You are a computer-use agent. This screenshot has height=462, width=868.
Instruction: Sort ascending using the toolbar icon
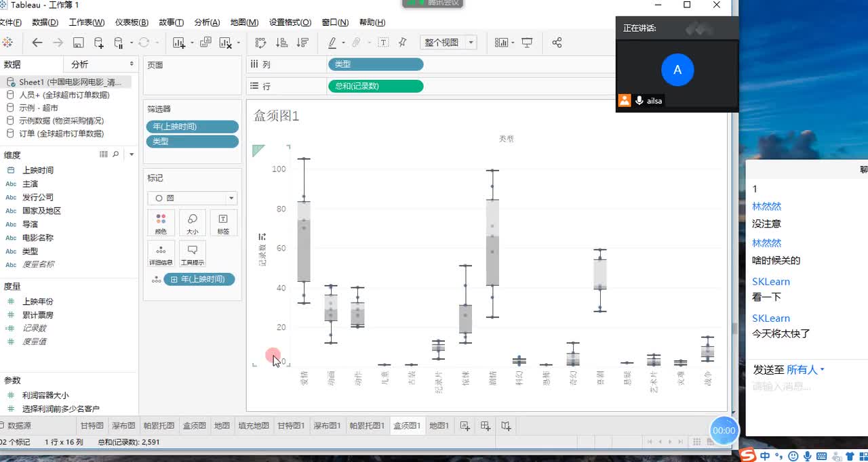281,43
